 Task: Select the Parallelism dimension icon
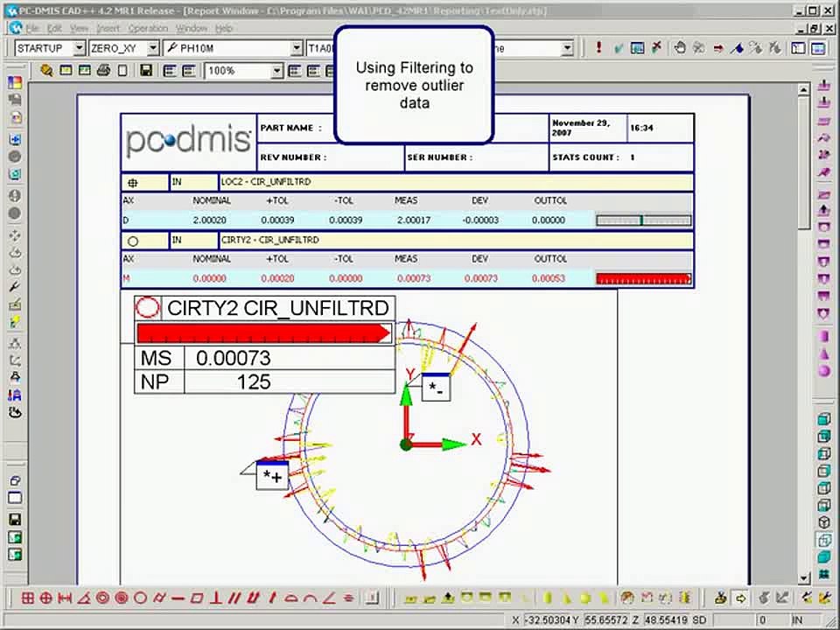(234, 598)
